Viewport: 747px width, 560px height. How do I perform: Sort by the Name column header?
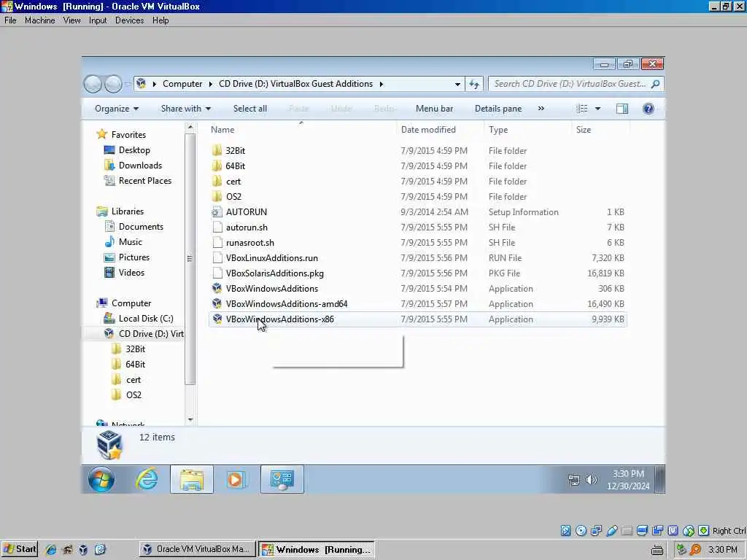point(301,130)
